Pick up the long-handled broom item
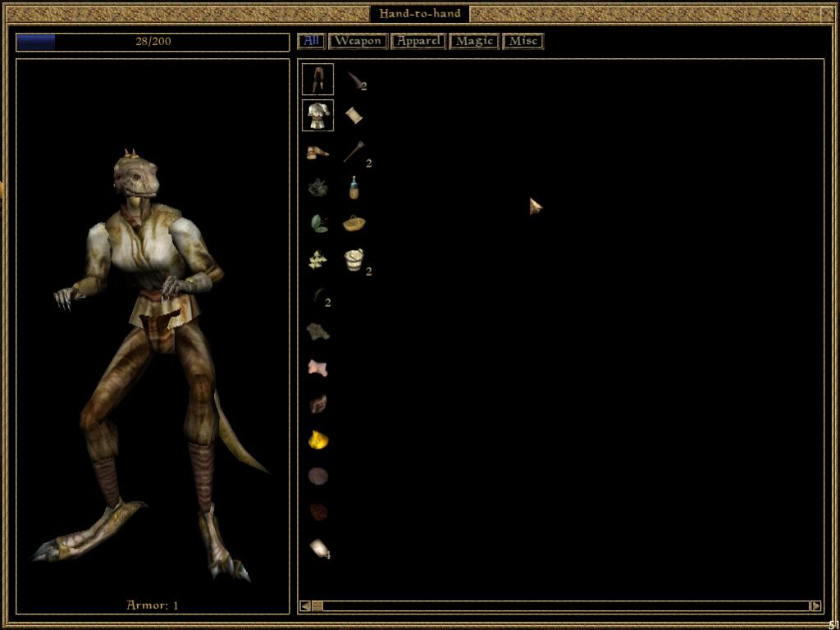This screenshot has height=630, width=840. (x=354, y=152)
